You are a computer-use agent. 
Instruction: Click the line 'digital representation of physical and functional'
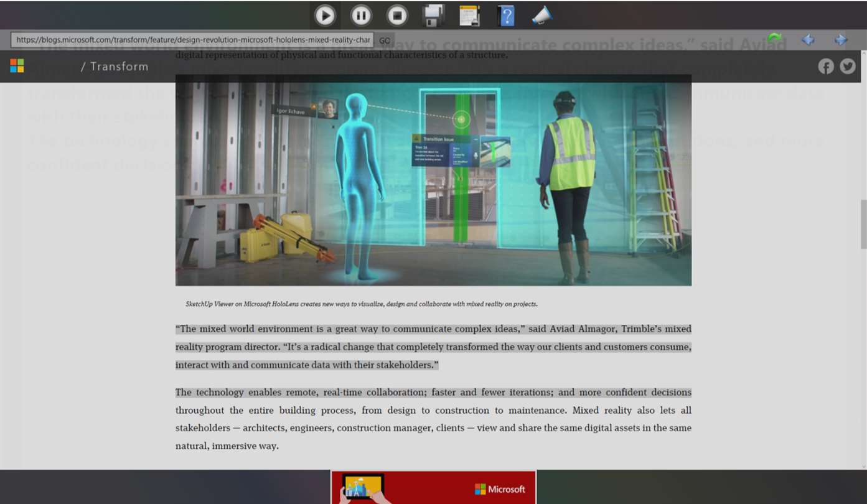tap(342, 55)
